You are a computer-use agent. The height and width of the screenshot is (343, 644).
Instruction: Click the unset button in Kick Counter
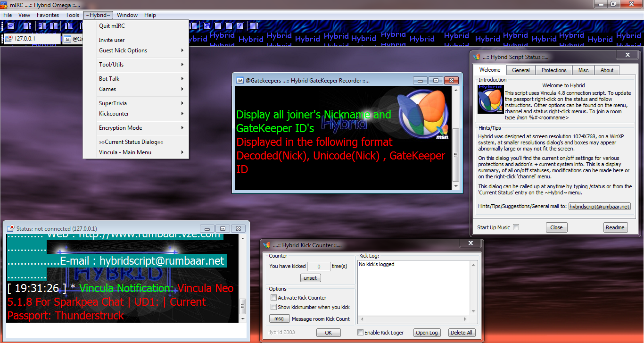tap(310, 278)
